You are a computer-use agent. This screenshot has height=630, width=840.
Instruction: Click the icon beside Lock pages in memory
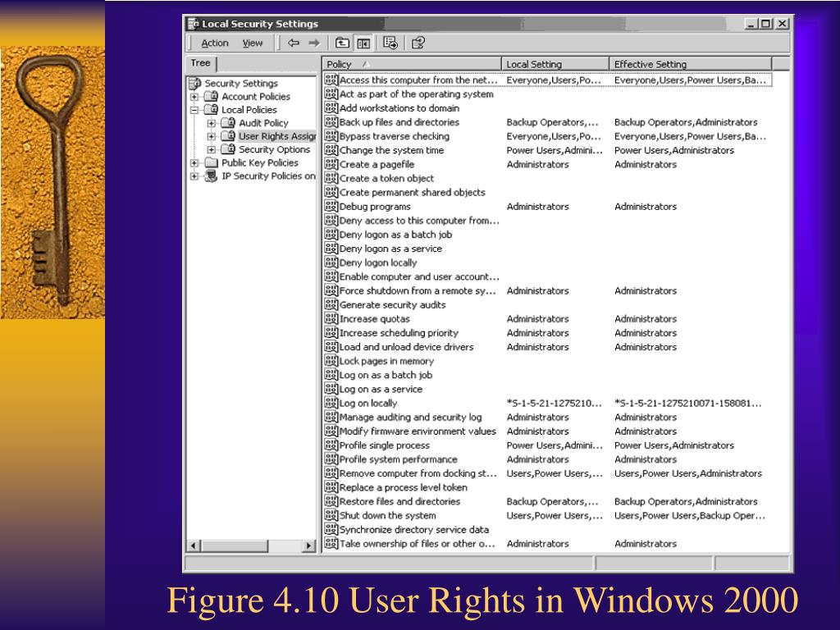coord(331,361)
